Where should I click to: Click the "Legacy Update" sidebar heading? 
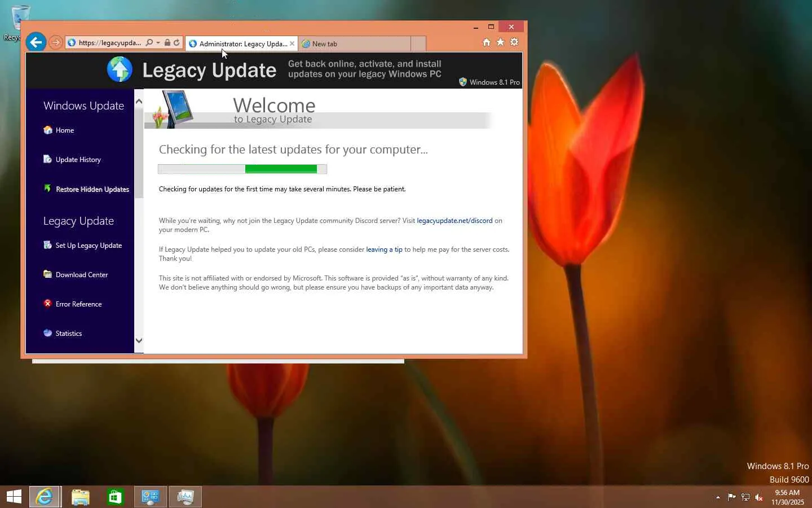tap(78, 221)
